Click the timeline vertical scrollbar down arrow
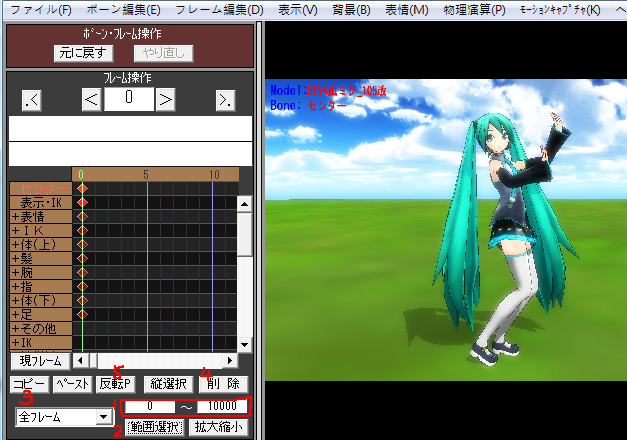This screenshot has width=627, height=440. click(x=244, y=344)
